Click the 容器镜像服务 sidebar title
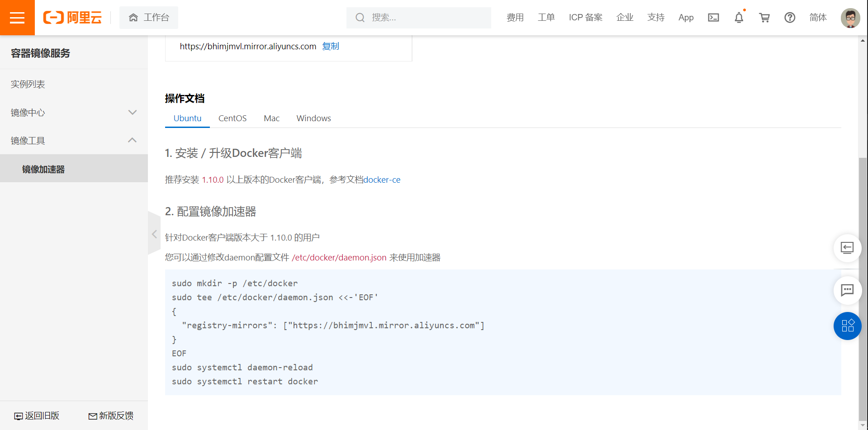Screen dimensions: 868x430 tap(40, 53)
